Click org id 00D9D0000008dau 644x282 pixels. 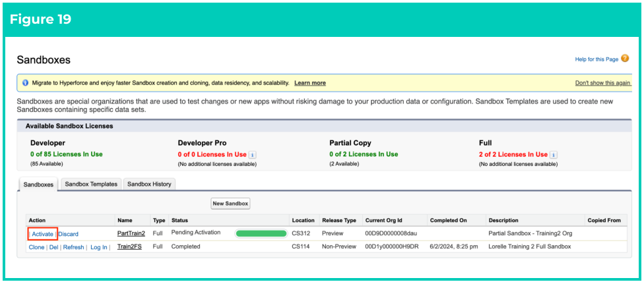tap(391, 233)
